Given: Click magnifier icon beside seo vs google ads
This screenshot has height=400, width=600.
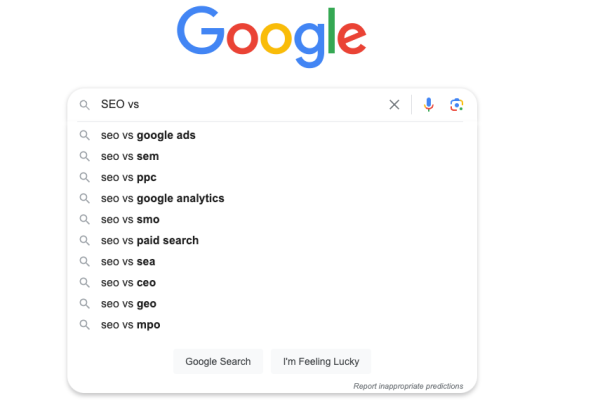Looking at the screenshot, I should (x=85, y=135).
